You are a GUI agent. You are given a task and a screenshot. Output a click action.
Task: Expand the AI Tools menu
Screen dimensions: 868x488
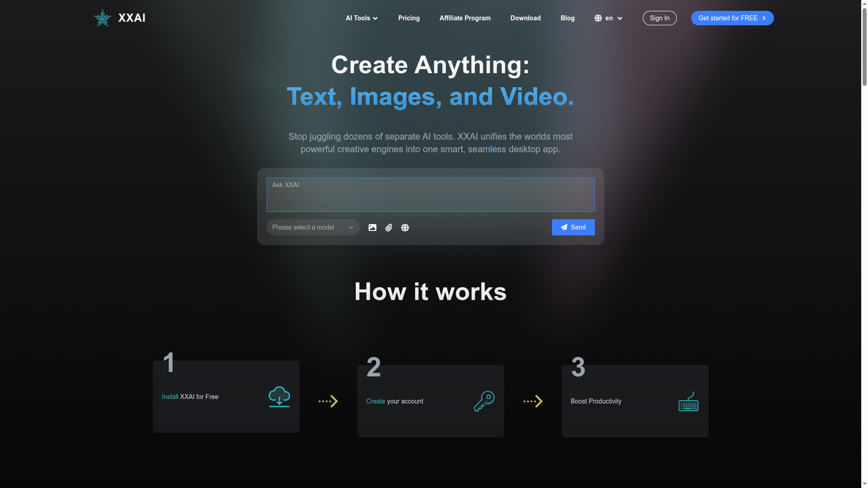pos(362,18)
